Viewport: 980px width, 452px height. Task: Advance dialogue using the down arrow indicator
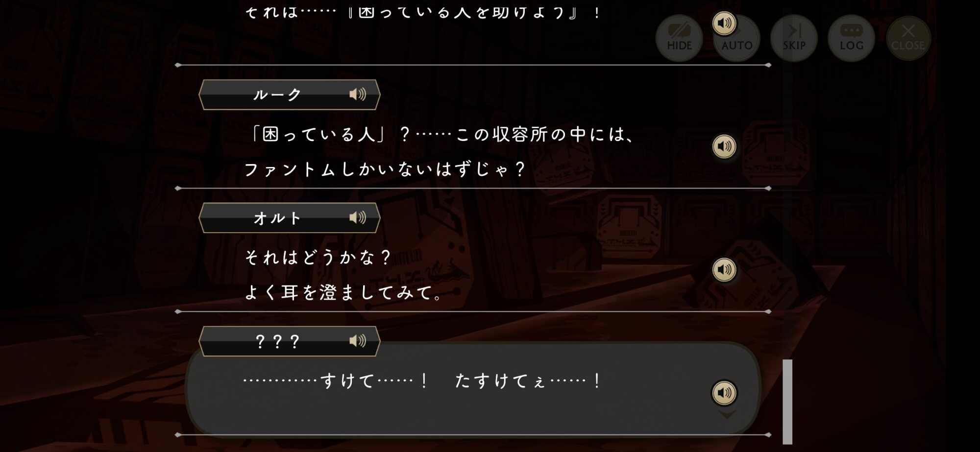point(727,415)
